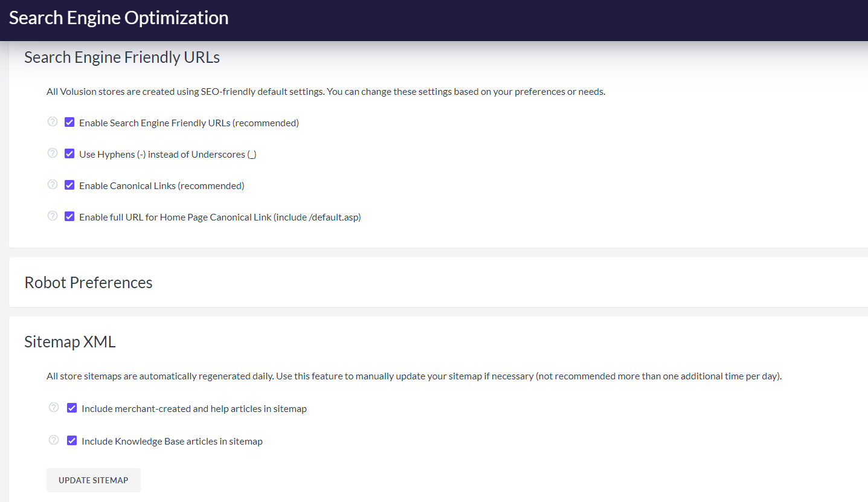Click the SEO-friendly default settings description text
The width and height of the screenshot is (868, 502).
coord(326,92)
